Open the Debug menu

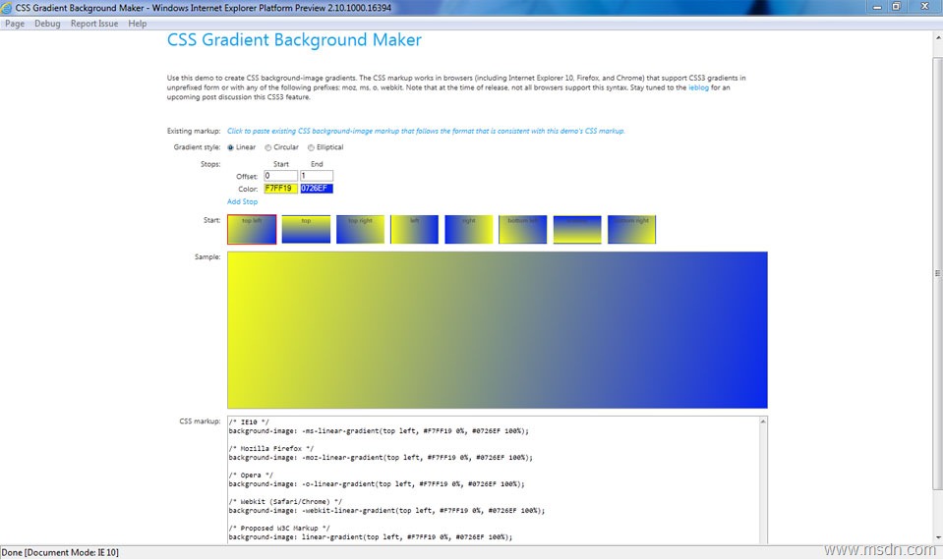click(47, 24)
